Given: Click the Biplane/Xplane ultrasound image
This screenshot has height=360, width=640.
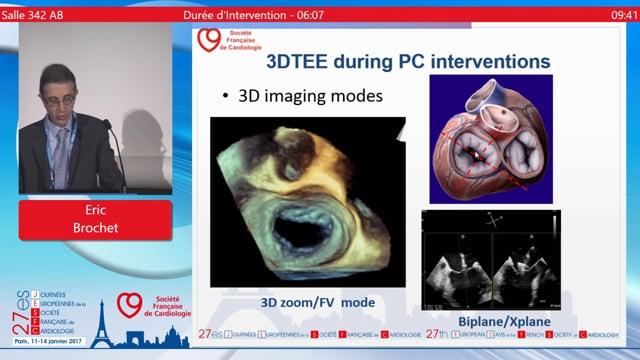Looking at the screenshot, I should pyautogui.click(x=491, y=260).
